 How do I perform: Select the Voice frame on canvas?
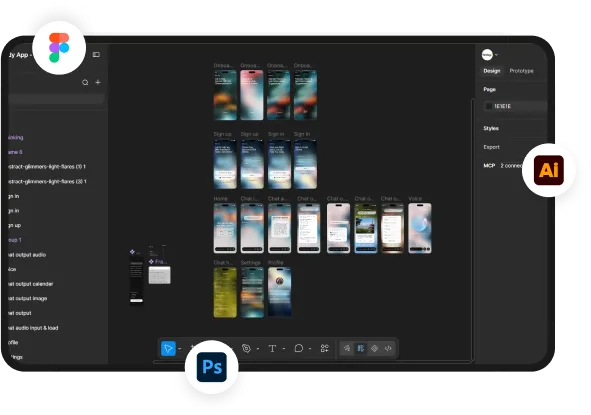point(420,228)
